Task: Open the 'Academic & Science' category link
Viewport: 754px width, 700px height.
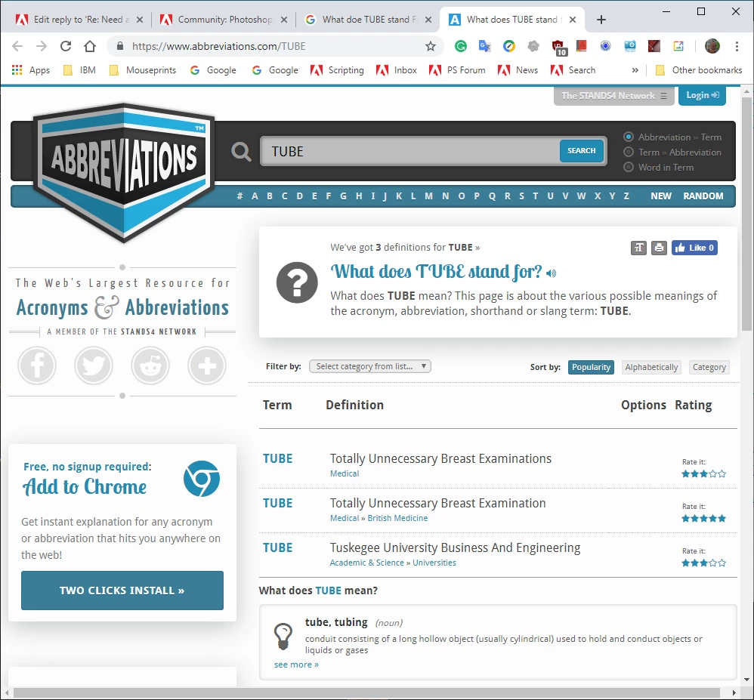Action: (x=367, y=563)
